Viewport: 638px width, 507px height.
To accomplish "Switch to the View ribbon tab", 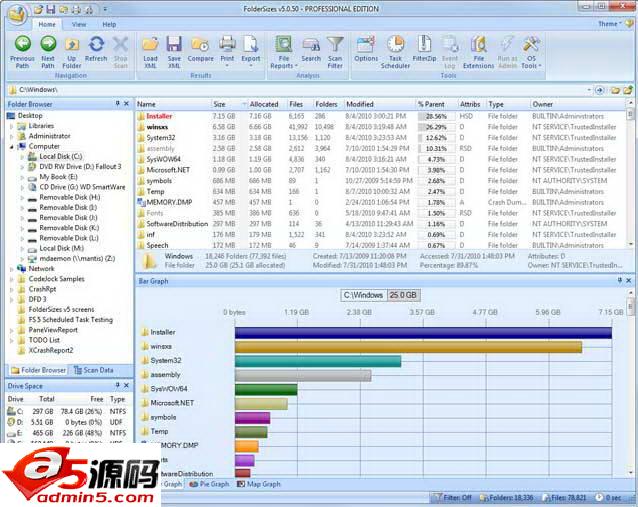I will click(79, 24).
